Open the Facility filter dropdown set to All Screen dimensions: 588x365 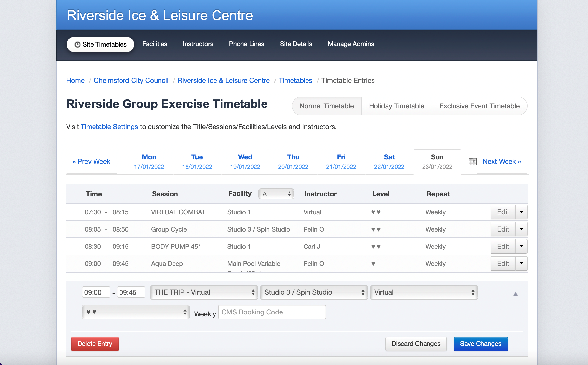[x=276, y=194]
